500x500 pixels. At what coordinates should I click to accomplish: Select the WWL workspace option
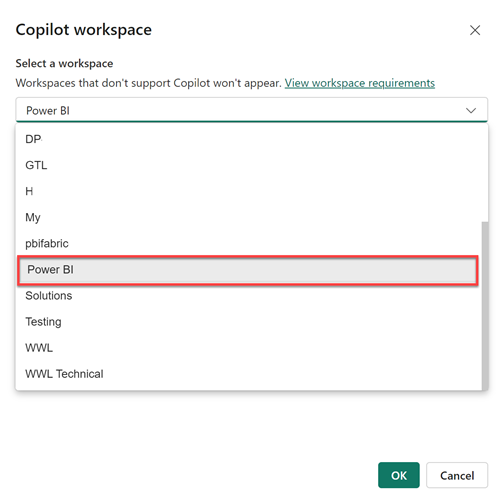[x=248, y=348]
